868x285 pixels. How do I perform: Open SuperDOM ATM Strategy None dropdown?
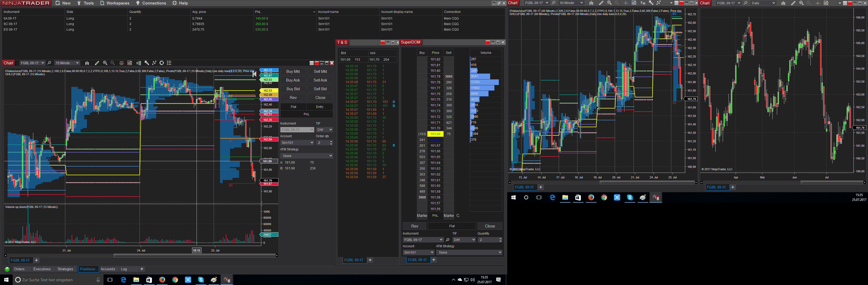tap(469, 252)
